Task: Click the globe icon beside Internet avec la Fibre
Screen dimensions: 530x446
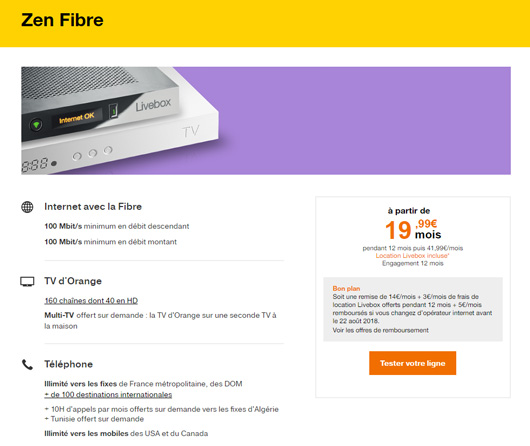Action: (x=27, y=207)
